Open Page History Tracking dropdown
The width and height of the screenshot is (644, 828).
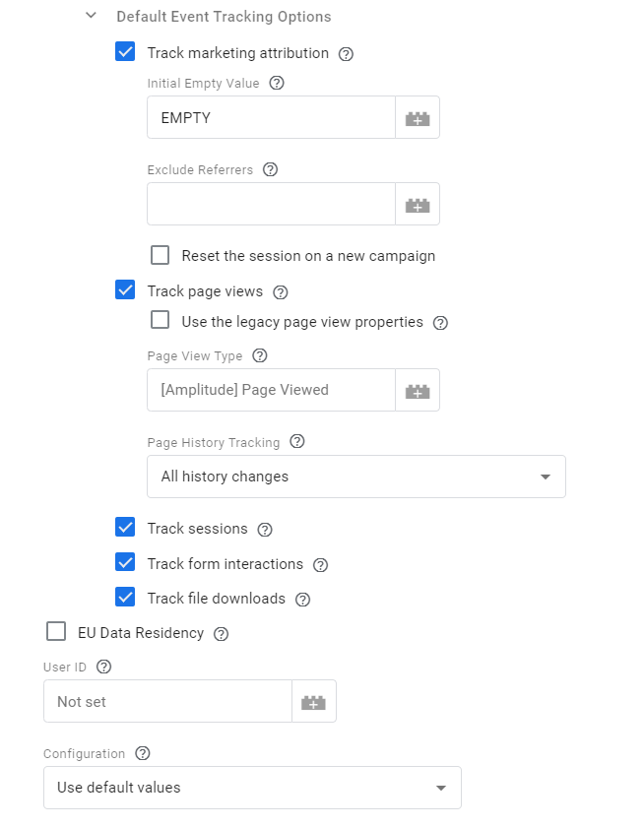[x=355, y=477]
